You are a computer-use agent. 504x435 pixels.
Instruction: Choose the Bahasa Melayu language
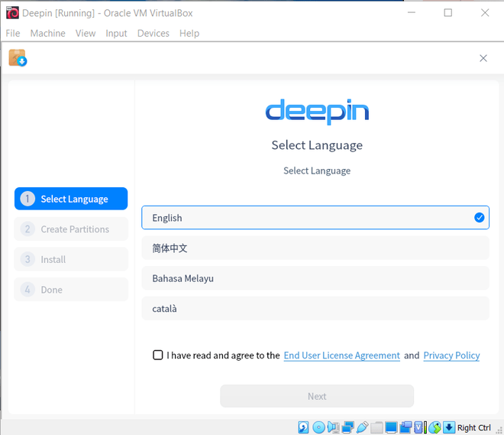click(x=315, y=278)
